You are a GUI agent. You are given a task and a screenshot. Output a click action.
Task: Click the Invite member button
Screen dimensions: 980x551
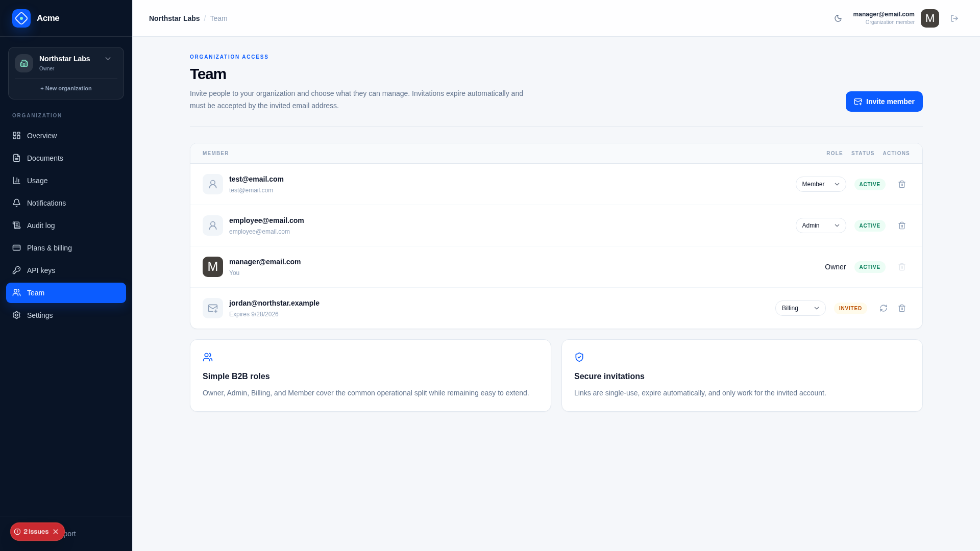click(x=884, y=102)
